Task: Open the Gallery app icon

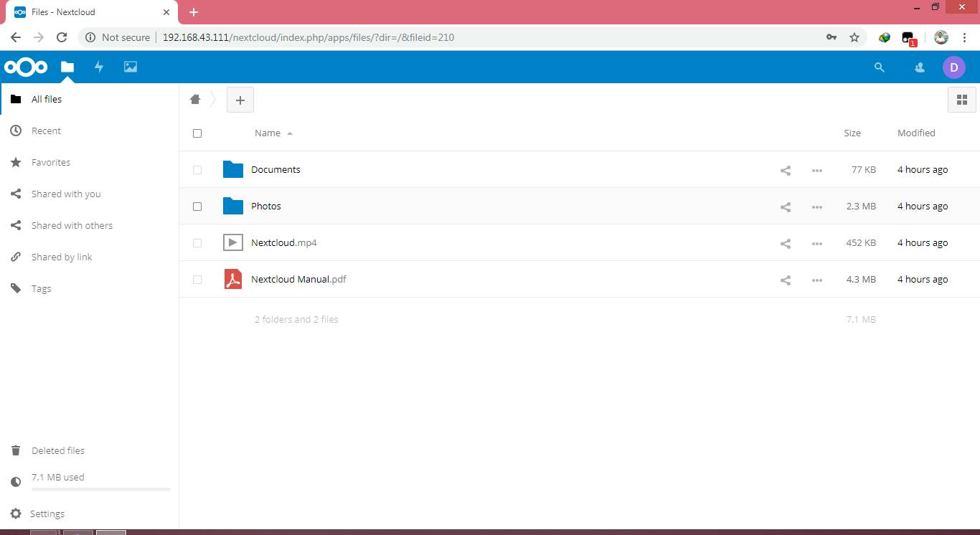Action: pyautogui.click(x=130, y=67)
